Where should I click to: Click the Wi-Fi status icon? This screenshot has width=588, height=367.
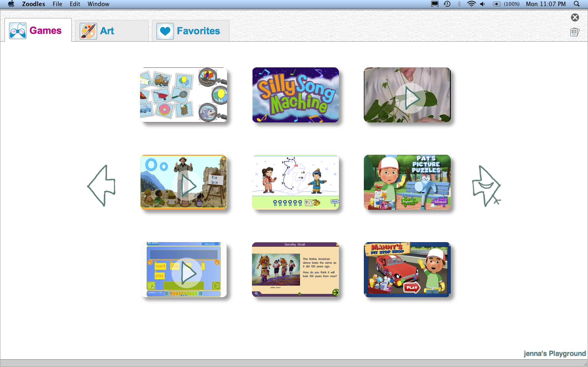(471, 4)
